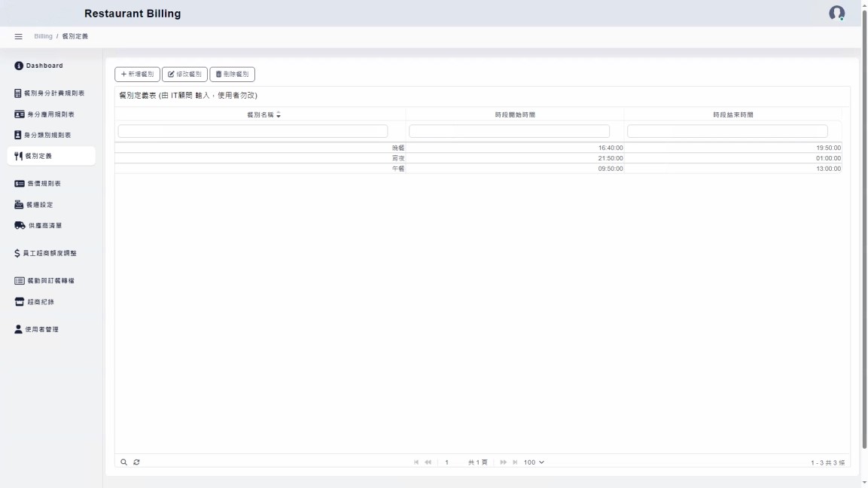Click the 修改餐別 button
Image resolution: width=868 pixels, height=488 pixels.
point(184,75)
